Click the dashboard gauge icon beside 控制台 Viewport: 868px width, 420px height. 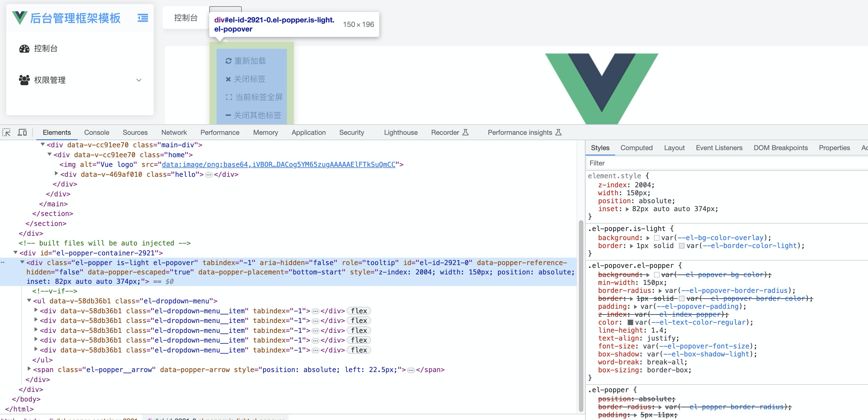[24, 49]
